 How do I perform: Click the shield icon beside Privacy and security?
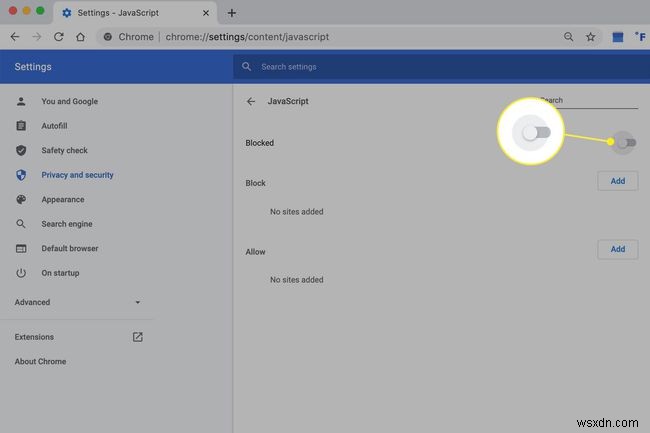click(21, 175)
